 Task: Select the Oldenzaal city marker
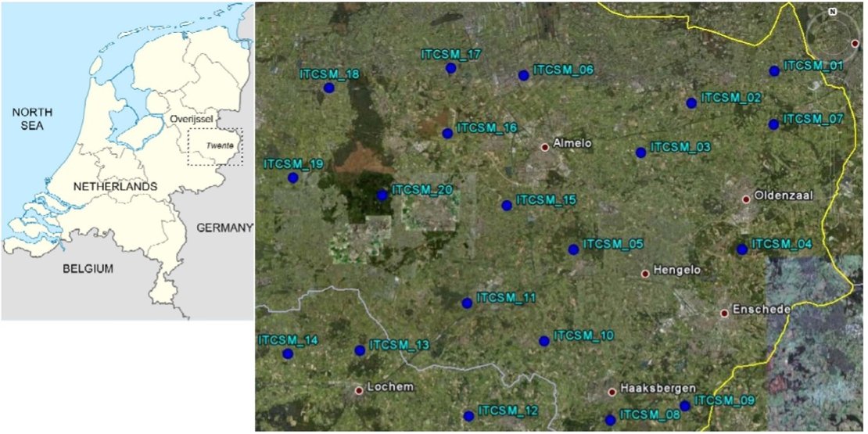(x=745, y=199)
